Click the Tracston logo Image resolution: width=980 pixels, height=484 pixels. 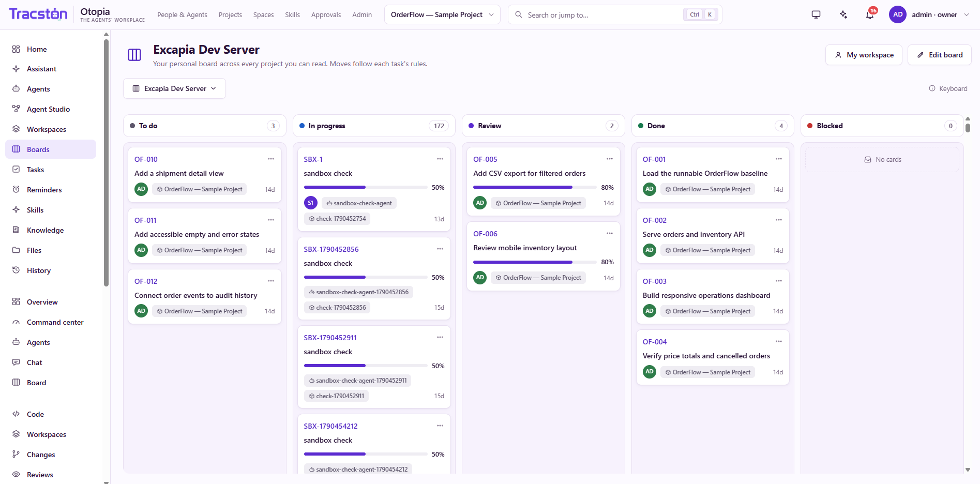[38, 14]
